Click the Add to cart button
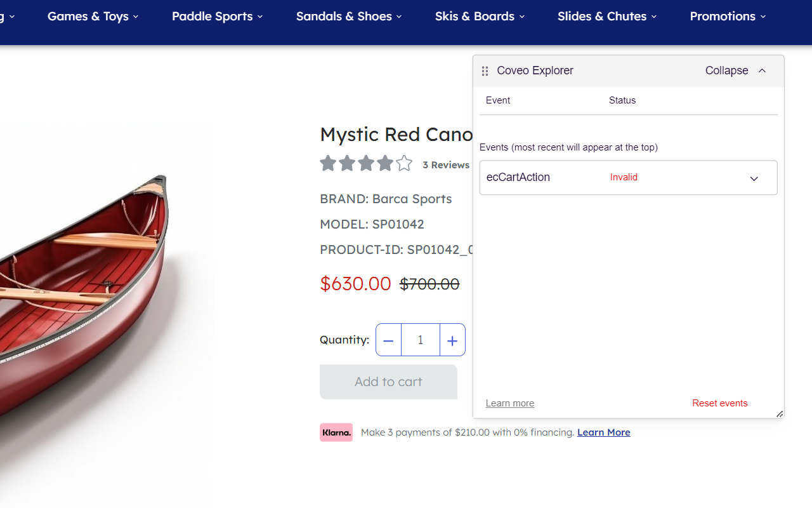 coord(388,382)
